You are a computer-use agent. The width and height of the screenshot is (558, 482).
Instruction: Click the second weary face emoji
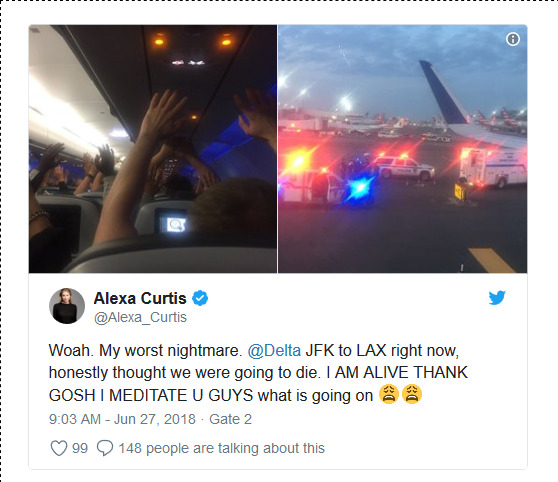(412, 394)
